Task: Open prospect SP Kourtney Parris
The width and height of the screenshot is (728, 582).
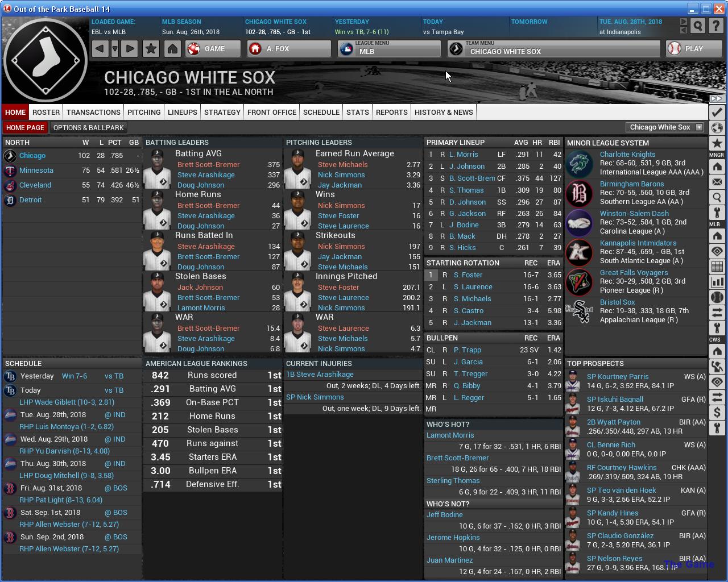Action: pyautogui.click(x=618, y=377)
